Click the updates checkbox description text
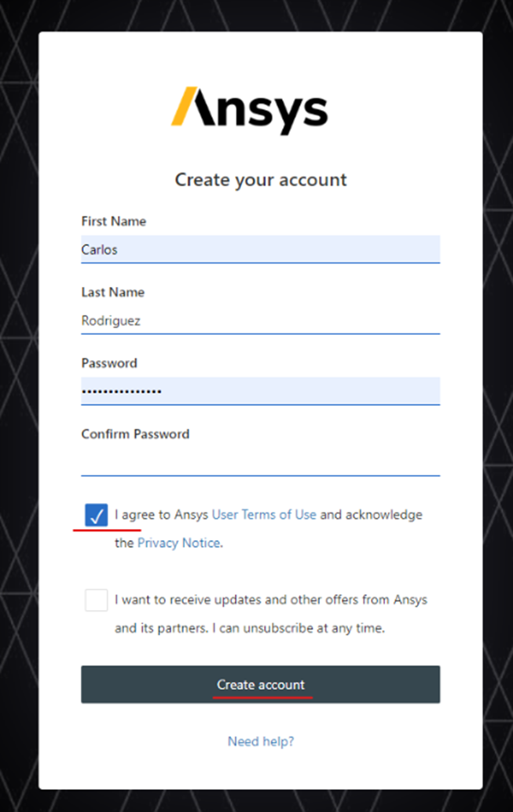Viewport: 513px width, 812px height. 271,613
